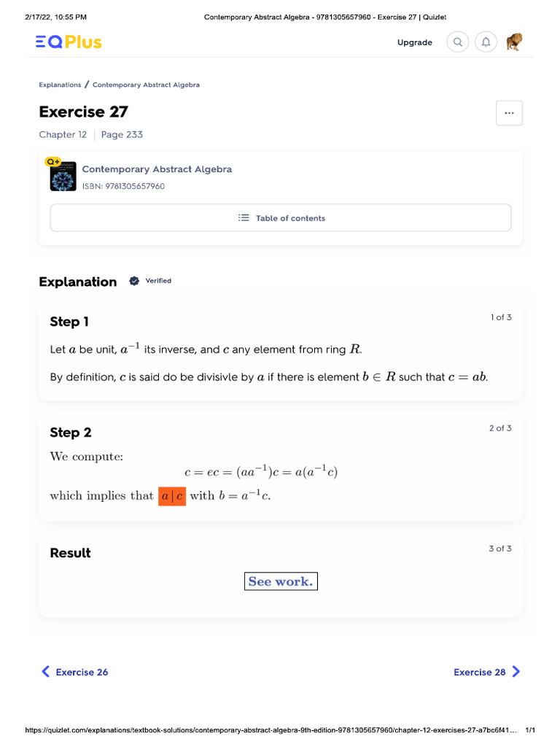560x747 pixels.
Task: Open the Contemporary Abstract Algebra book title
Action: pyautogui.click(x=157, y=169)
